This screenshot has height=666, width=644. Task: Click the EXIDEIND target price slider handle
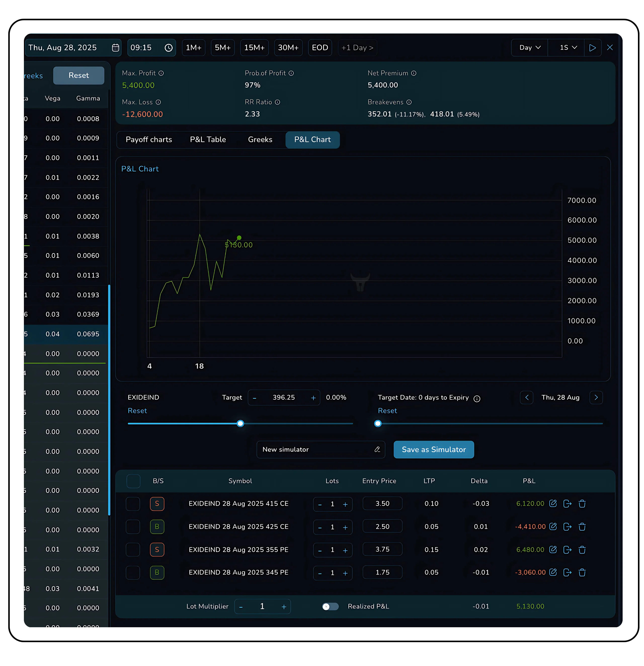240,423
